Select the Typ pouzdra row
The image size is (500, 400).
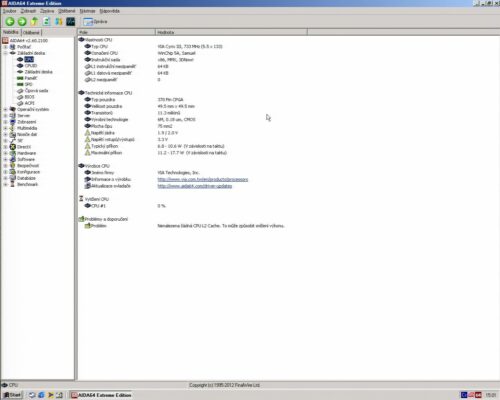click(134, 100)
